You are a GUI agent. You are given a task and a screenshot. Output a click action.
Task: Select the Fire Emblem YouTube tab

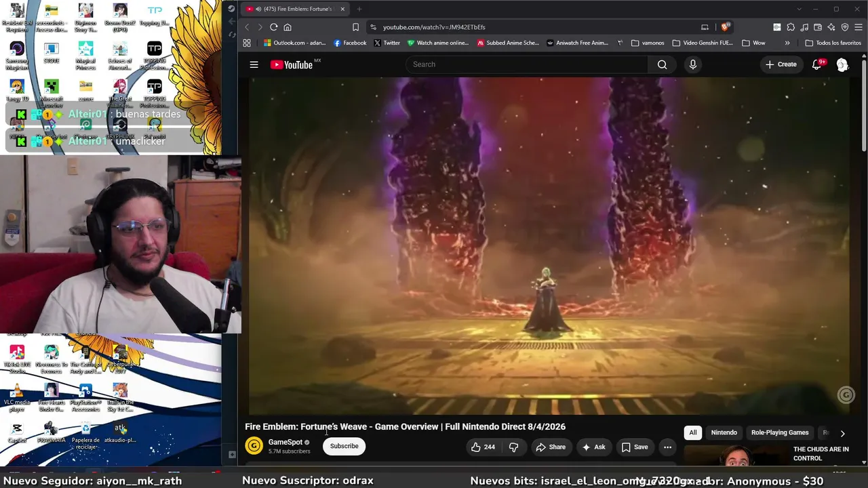click(x=296, y=9)
